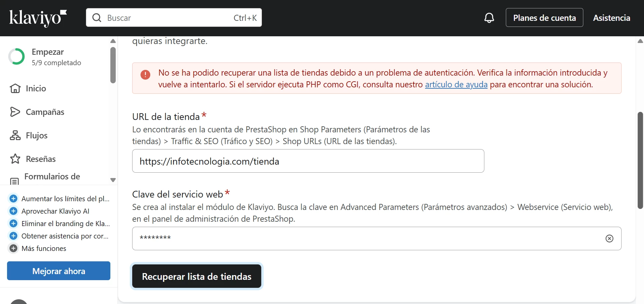Click plus icon beside Aumentar los límites

13,199
